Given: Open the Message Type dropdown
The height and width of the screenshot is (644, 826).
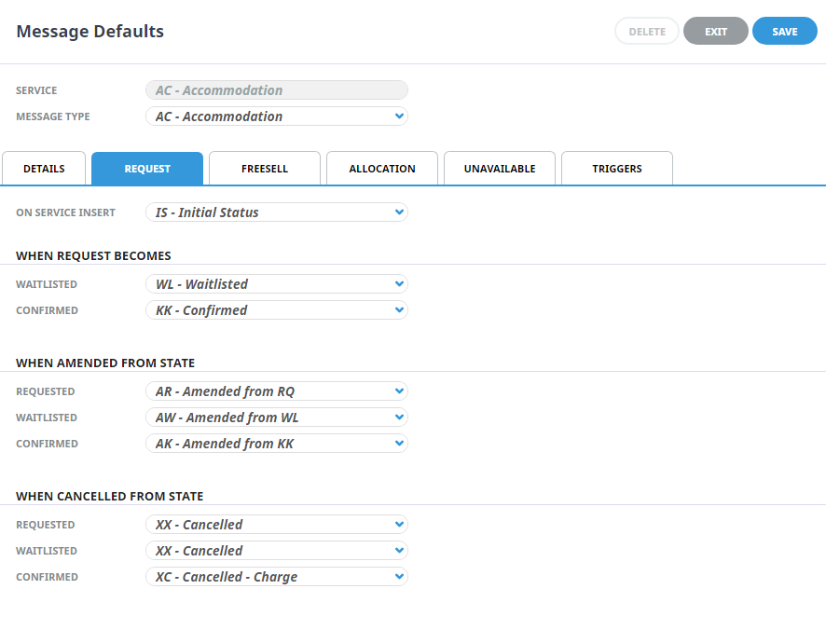Looking at the screenshot, I should pyautogui.click(x=277, y=116).
